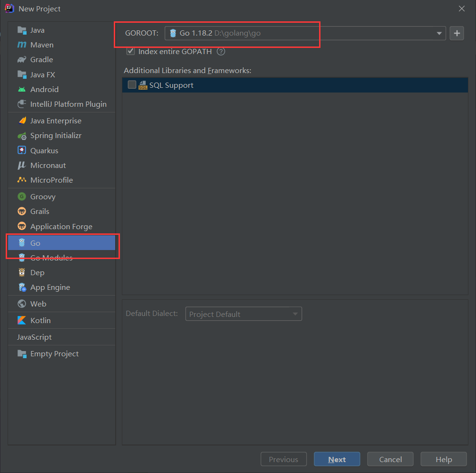Select IntelliJ Platform Plugin icon

22,104
